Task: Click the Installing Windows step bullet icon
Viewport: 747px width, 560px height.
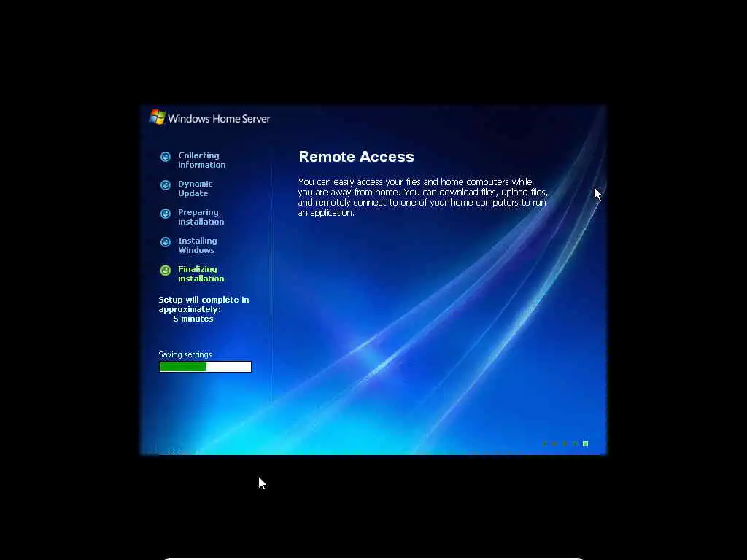Action: tap(166, 242)
